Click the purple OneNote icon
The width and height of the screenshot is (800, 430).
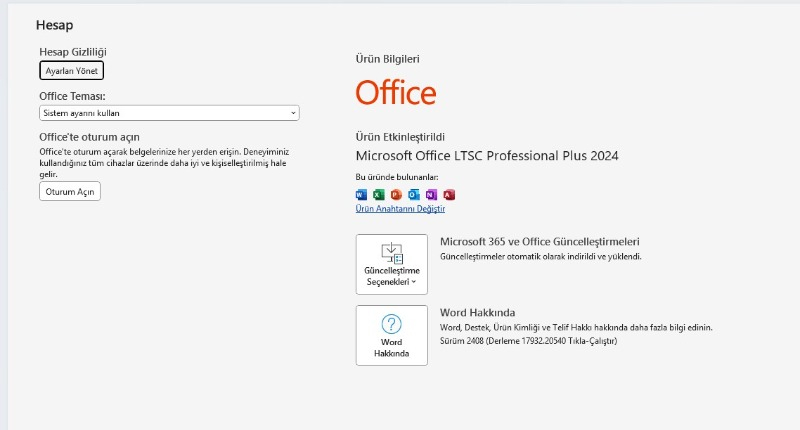pyautogui.click(x=431, y=194)
